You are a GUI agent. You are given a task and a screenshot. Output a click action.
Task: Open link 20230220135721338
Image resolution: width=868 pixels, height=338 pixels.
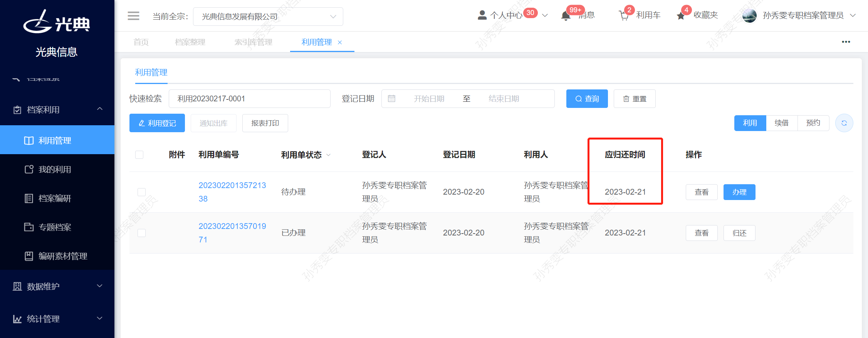pos(232,192)
